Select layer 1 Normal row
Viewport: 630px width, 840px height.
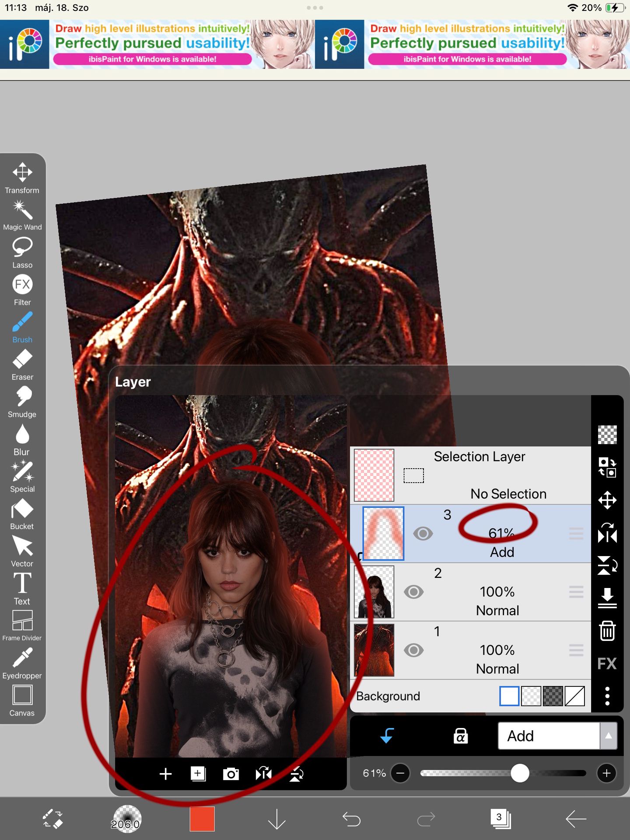click(470, 650)
